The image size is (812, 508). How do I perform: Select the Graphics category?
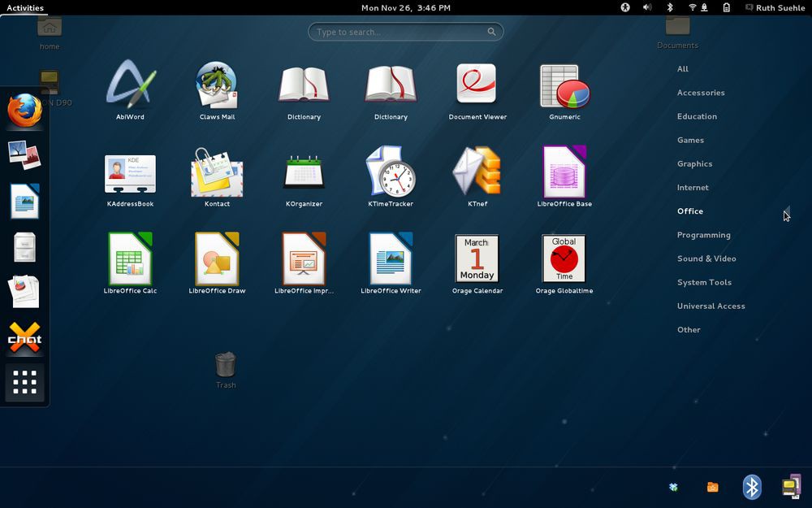[x=694, y=163]
